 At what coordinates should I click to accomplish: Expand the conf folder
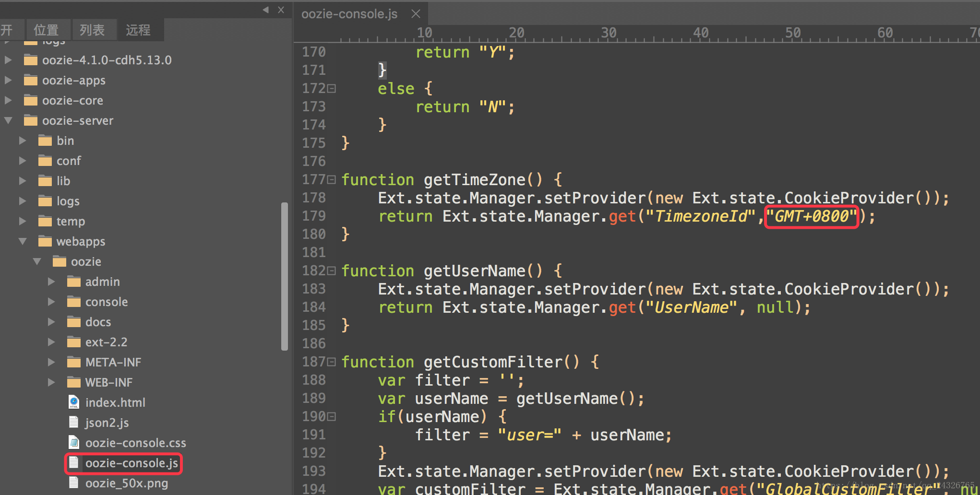click(23, 161)
